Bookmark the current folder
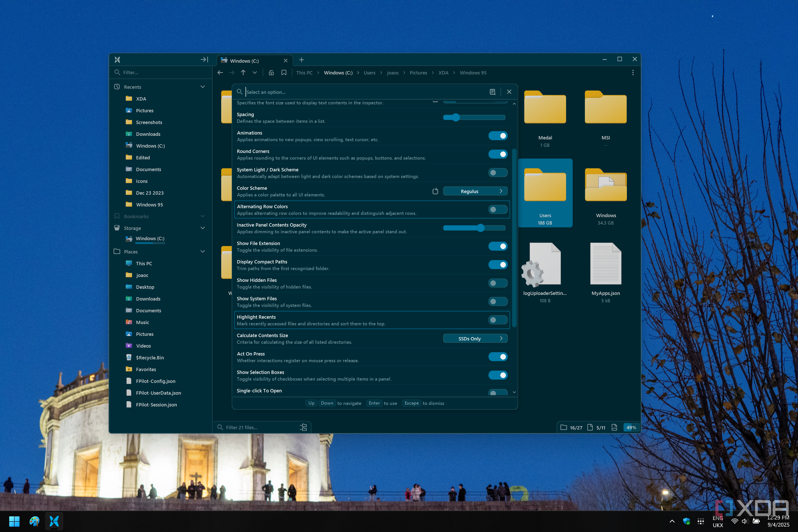The image size is (798, 532). point(284,73)
